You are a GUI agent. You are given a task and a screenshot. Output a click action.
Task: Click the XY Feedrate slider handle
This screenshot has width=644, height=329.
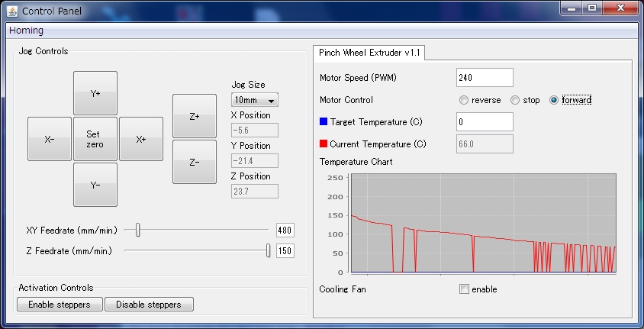point(137,230)
